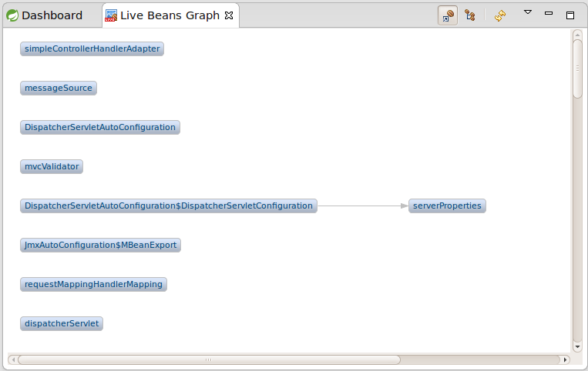The width and height of the screenshot is (588, 371).
Task: Close the Live Beans Graph tab
Action: point(229,15)
